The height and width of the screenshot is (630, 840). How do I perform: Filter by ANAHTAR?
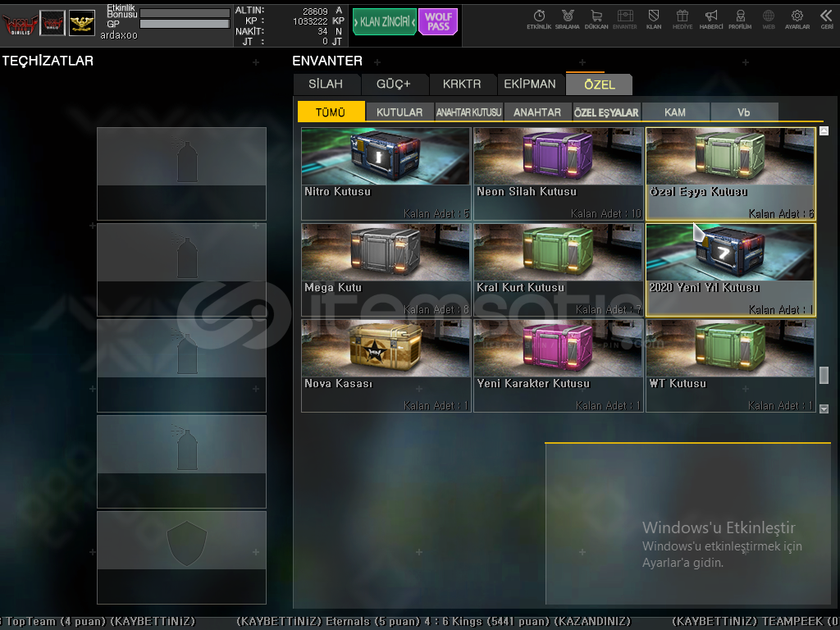(x=537, y=112)
